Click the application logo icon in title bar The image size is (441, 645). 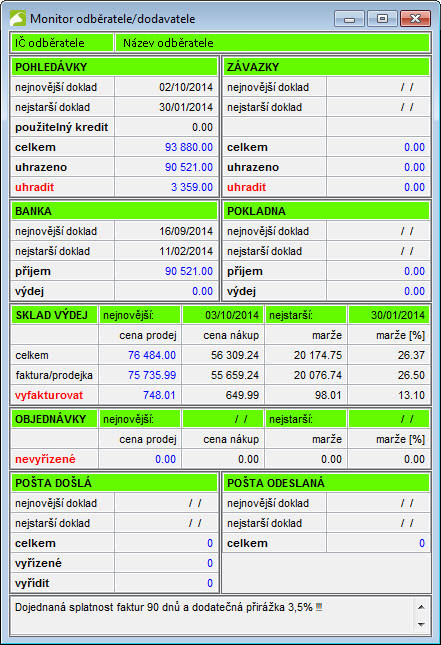tap(18, 19)
